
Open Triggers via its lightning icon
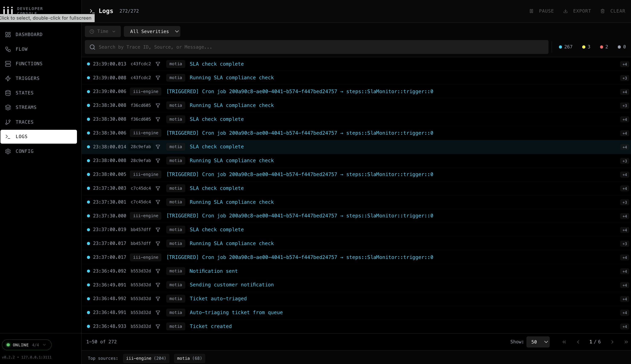pos(8,78)
